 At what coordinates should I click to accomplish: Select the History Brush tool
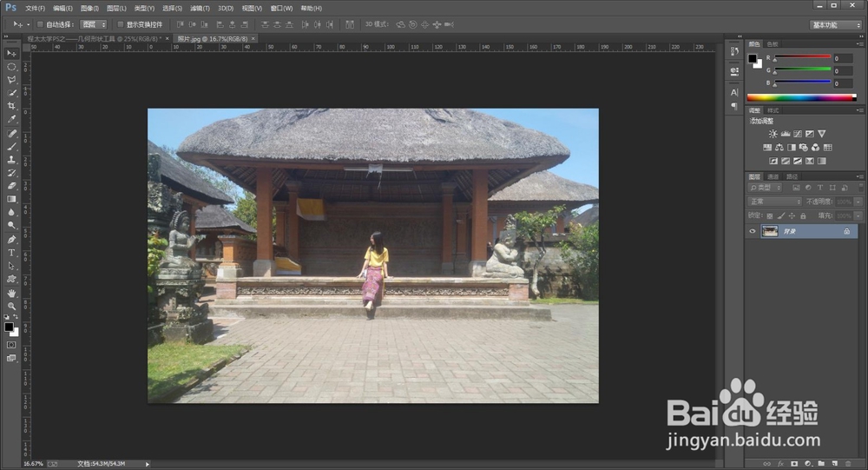pyautogui.click(x=11, y=173)
